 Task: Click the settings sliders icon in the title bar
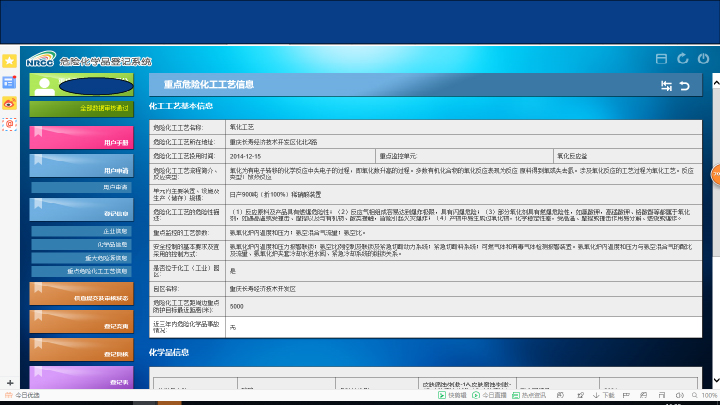pos(666,86)
